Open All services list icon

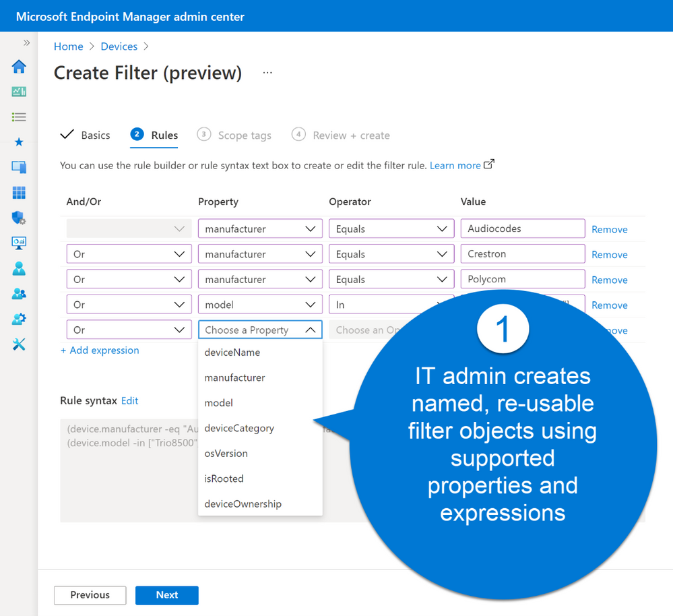(x=19, y=117)
